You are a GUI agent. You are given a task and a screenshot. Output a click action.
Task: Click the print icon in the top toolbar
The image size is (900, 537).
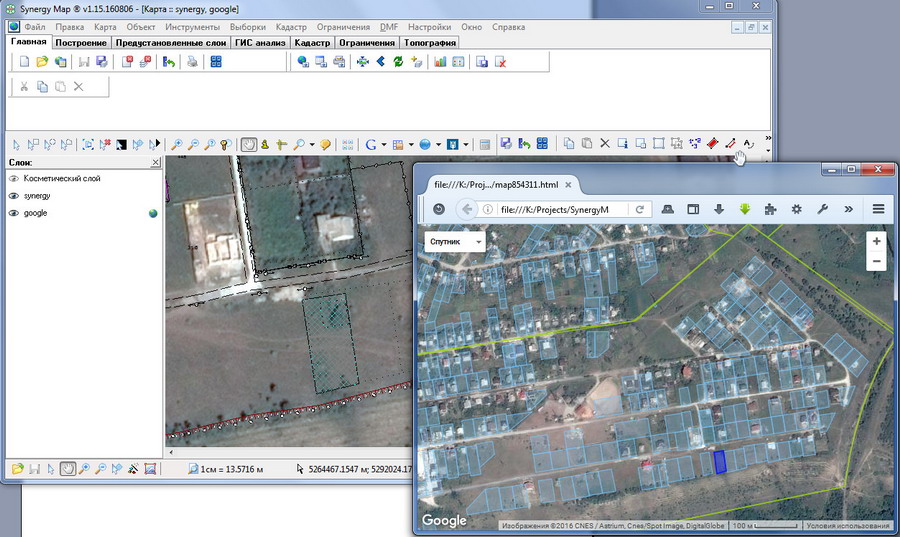click(192, 61)
